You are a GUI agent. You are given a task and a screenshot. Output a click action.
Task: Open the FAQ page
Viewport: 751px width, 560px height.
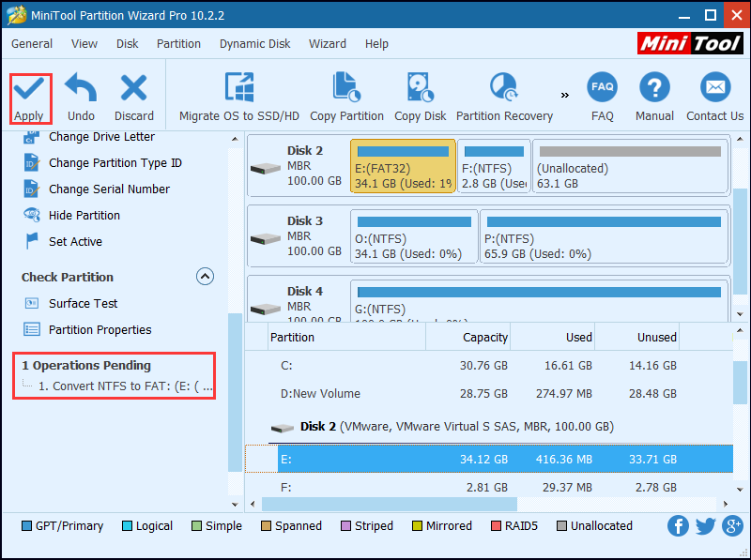[x=602, y=98]
